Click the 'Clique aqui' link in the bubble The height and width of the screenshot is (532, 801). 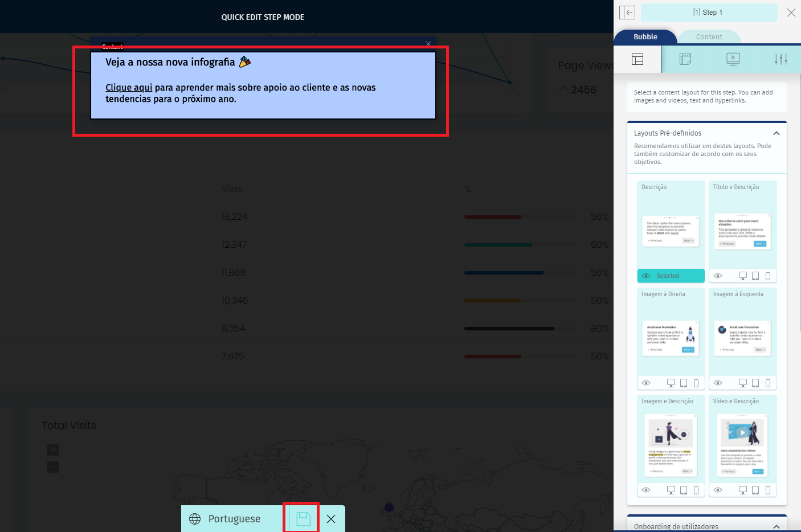coord(129,88)
